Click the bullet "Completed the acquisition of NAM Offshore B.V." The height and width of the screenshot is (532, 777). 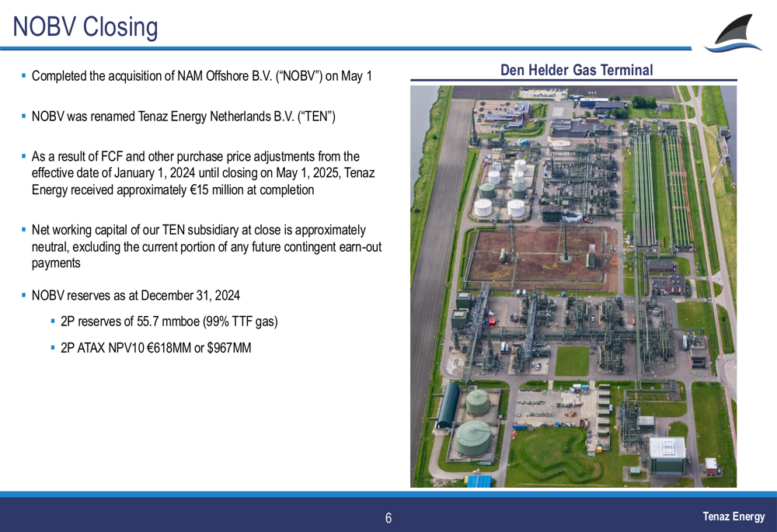point(202,76)
